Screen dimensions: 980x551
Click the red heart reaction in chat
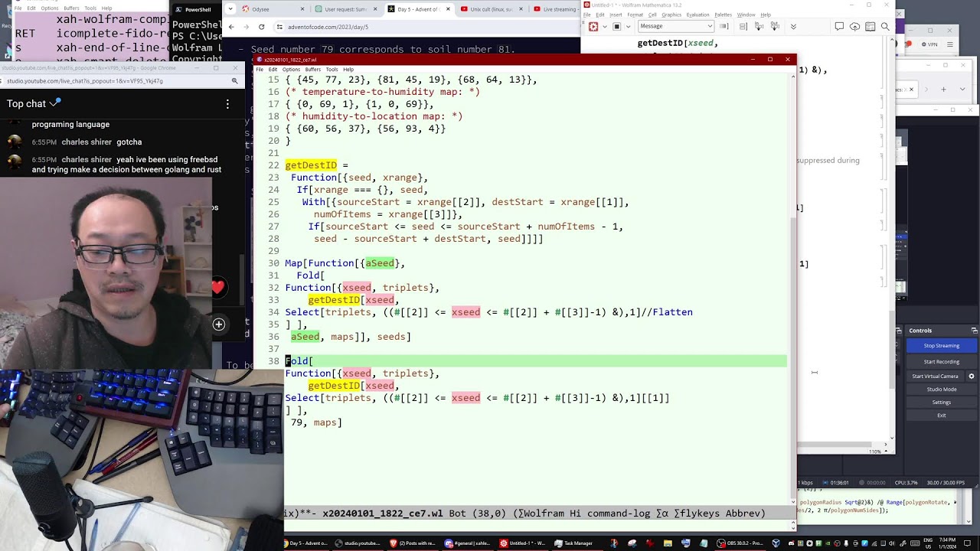(218, 288)
